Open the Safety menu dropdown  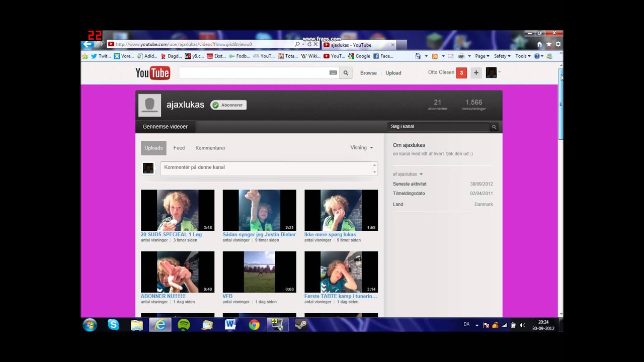tap(502, 56)
